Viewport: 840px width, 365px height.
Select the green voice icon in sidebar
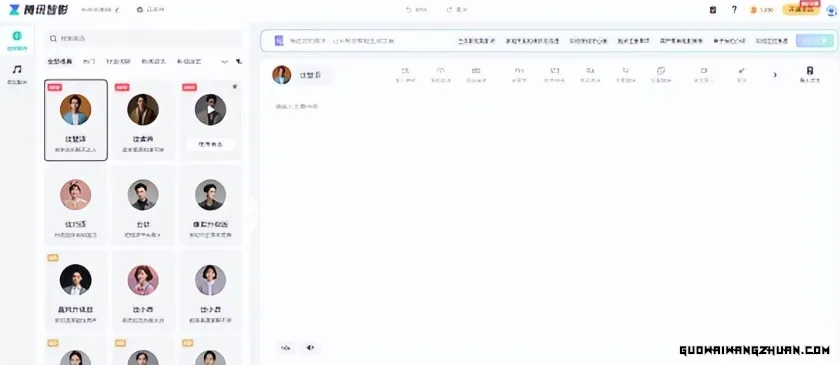click(17, 36)
